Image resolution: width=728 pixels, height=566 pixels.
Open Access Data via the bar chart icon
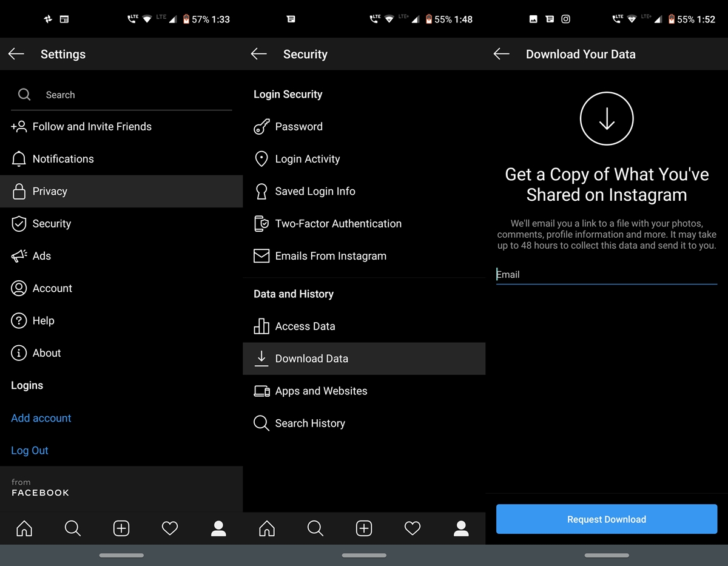pos(261,326)
